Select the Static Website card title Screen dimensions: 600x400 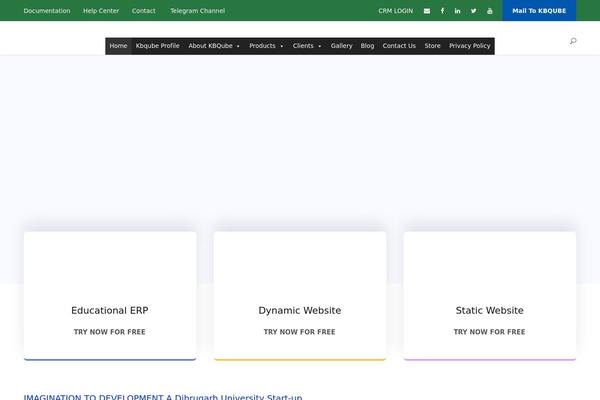coord(489,310)
